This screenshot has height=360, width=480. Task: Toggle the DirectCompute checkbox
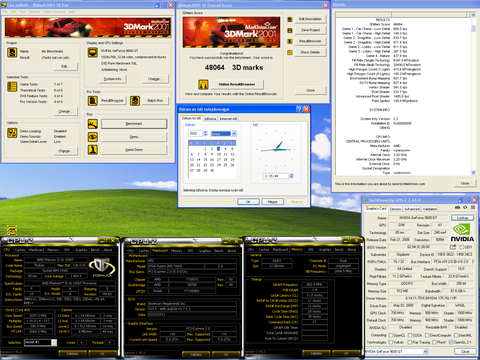(x=427, y=335)
